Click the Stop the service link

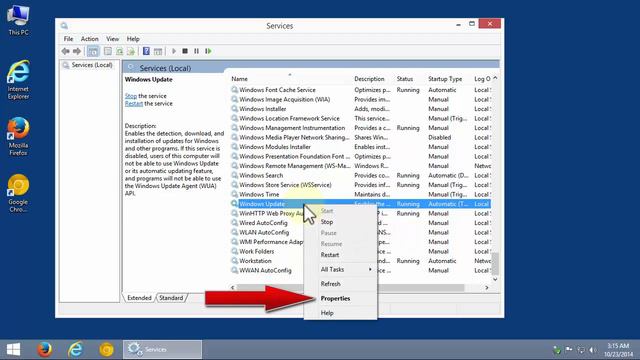pyautogui.click(x=131, y=96)
